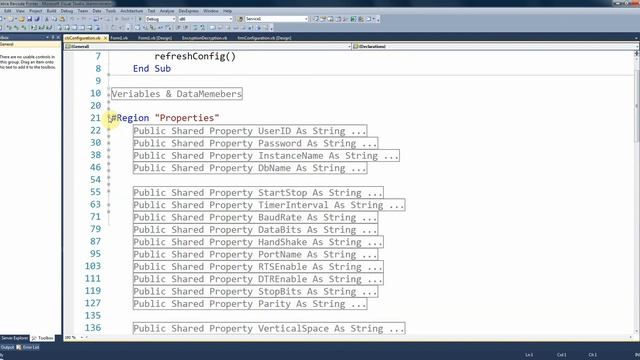This screenshot has width=640, height=360.
Task: Click the Save All toolbar icon
Action: click(x=37, y=19)
